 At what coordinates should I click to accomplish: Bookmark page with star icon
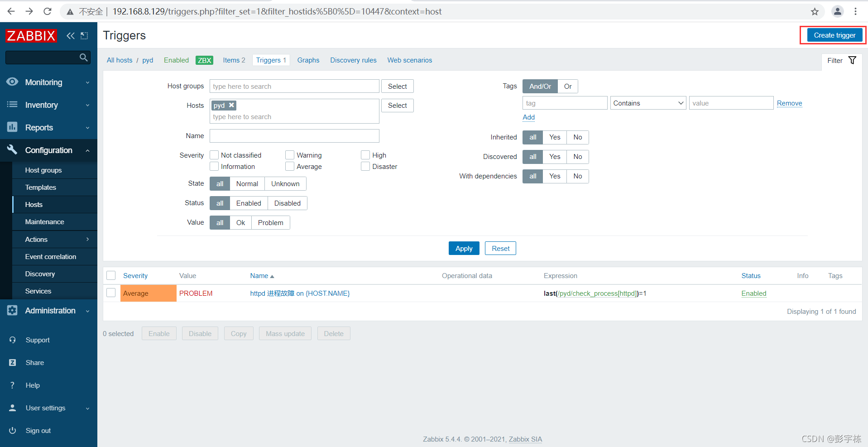pos(815,12)
